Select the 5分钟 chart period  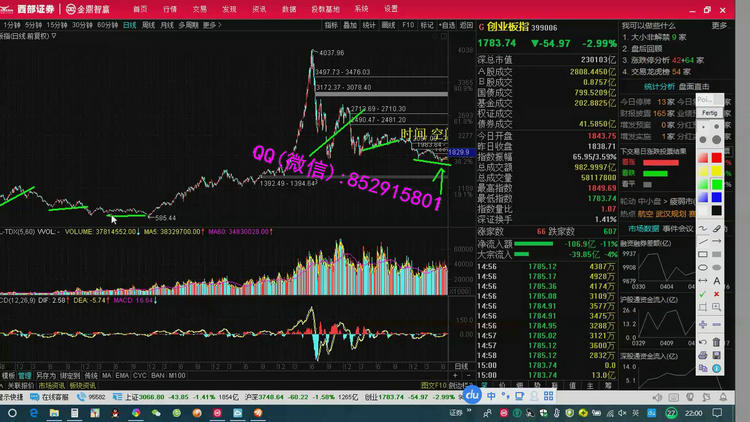coord(33,23)
